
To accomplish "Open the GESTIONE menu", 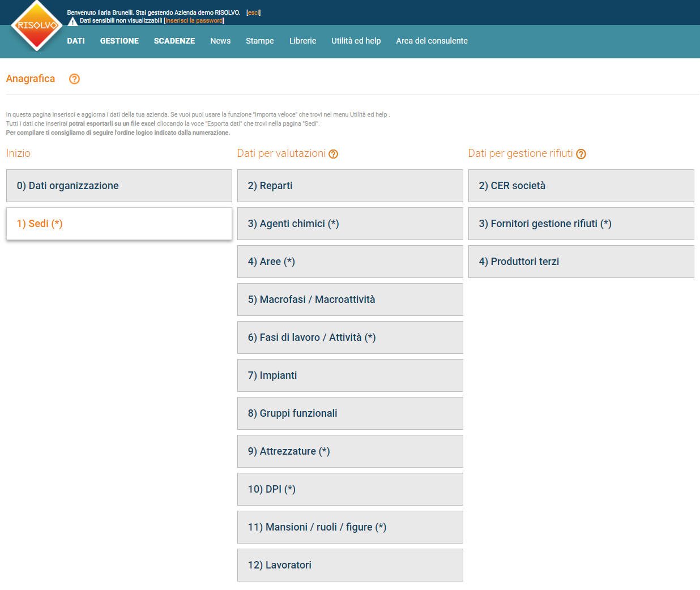I will (x=119, y=41).
